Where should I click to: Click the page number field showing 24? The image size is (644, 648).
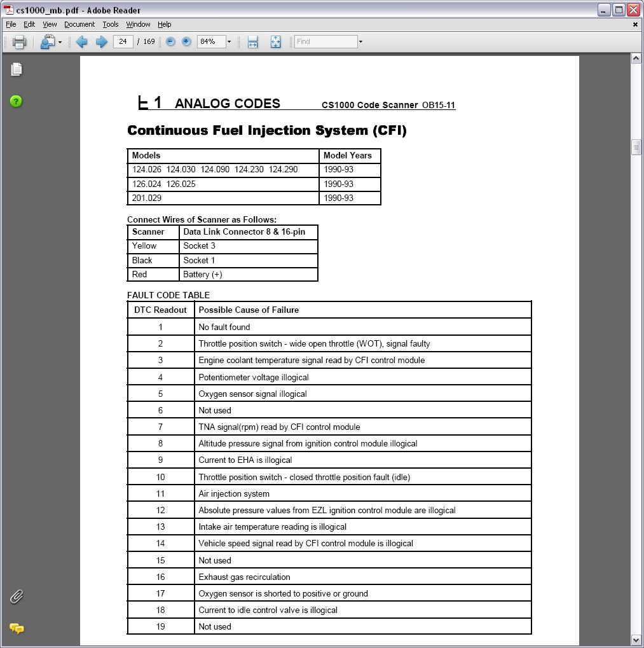point(123,42)
